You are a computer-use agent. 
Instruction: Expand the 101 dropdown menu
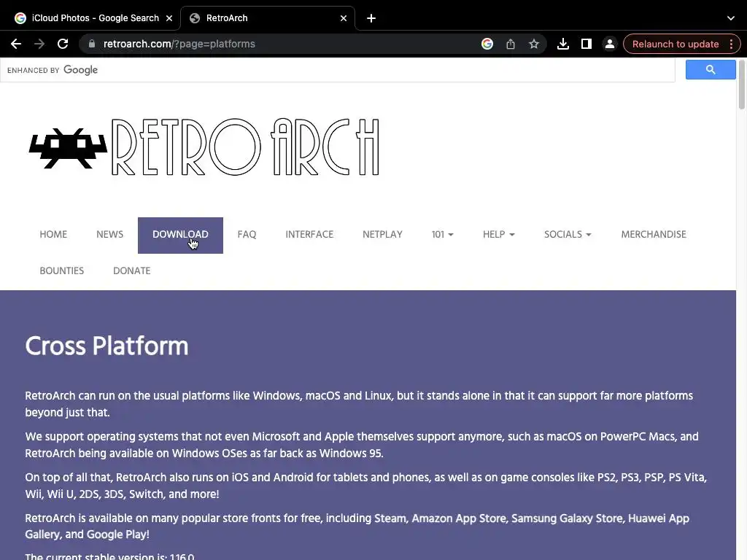pyautogui.click(x=443, y=234)
